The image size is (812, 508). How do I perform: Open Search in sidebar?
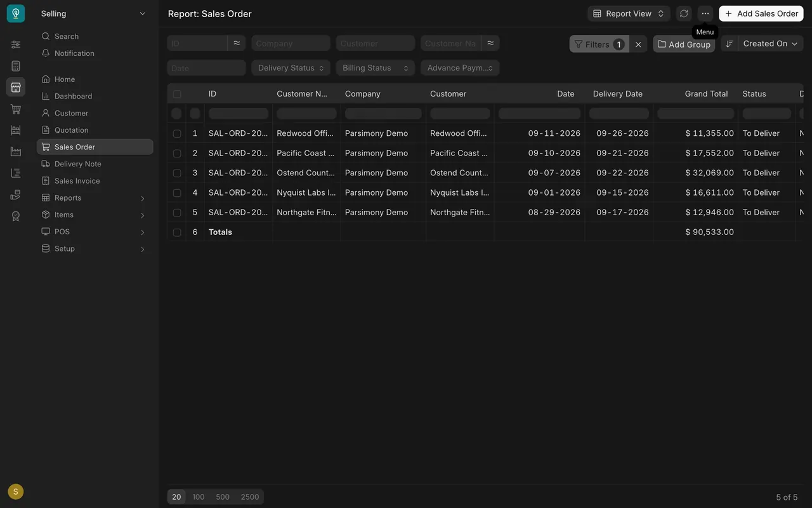pyautogui.click(x=95, y=36)
